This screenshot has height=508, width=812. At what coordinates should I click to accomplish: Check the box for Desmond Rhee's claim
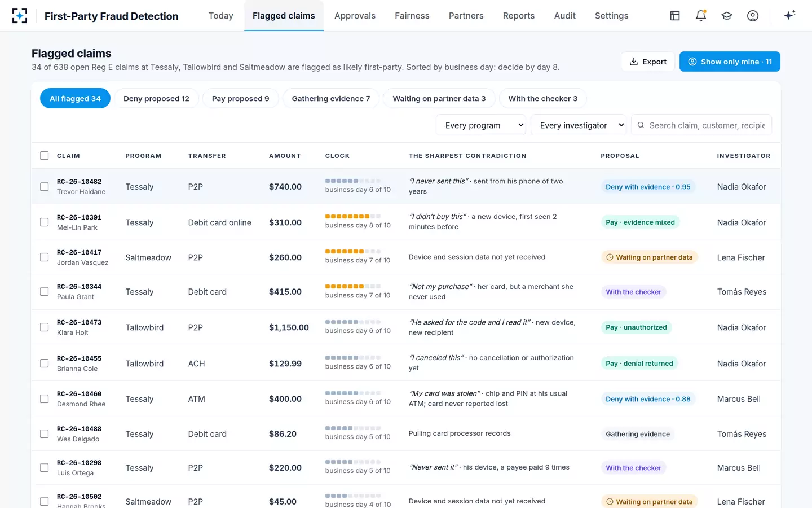click(45, 399)
